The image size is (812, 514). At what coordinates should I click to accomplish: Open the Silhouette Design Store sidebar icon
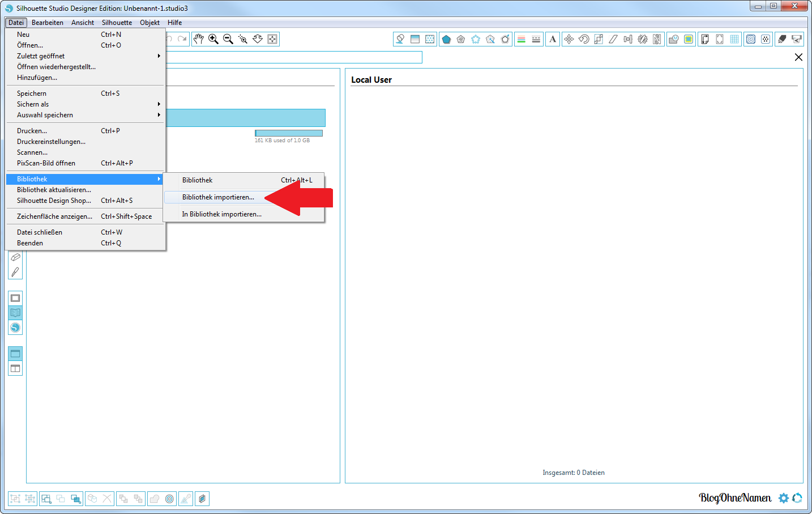[15, 328]
